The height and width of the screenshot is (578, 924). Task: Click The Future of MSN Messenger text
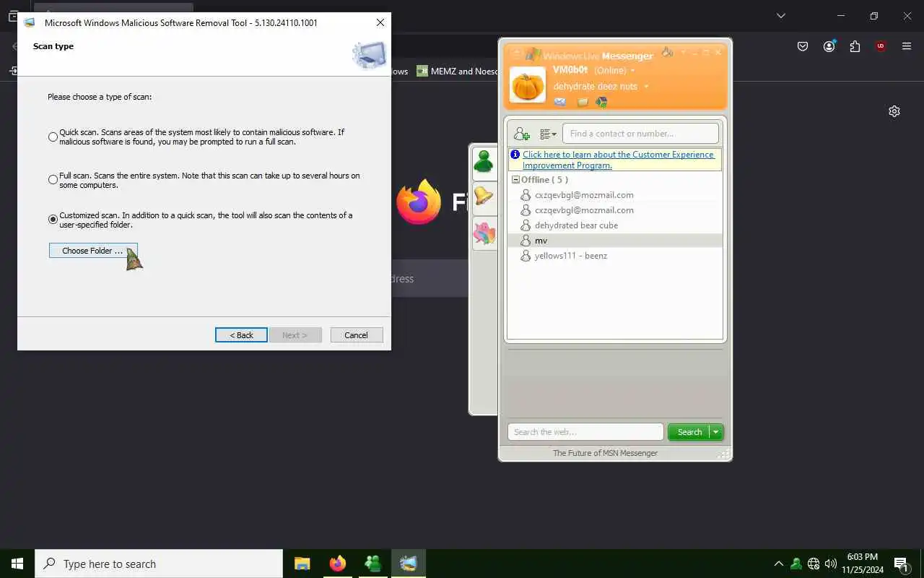605,453
